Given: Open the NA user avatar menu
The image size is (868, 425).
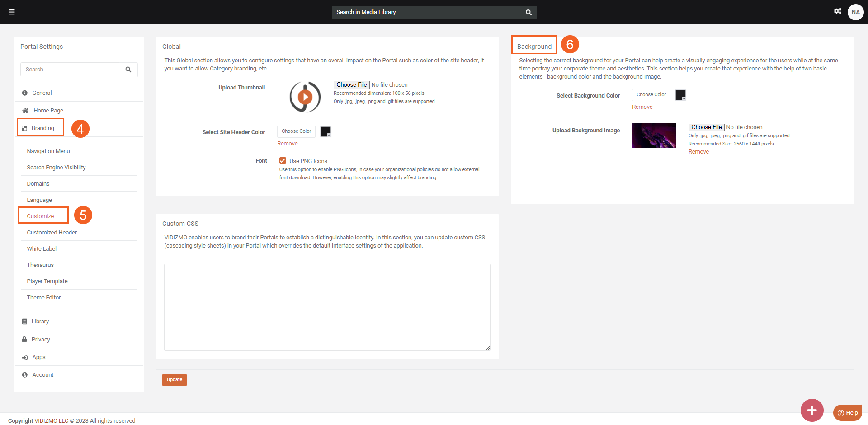Looking at the screenshot, I should click(x=855, y=12).
